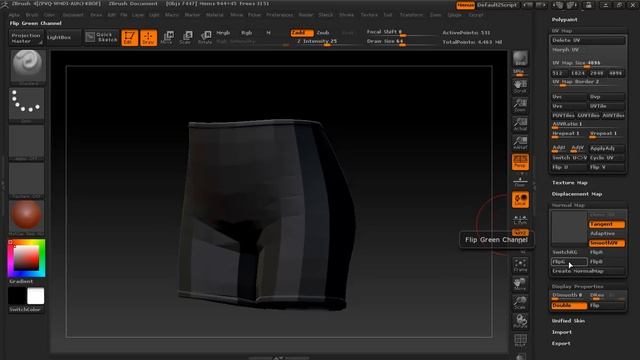Toggle the L.Sym icon
Viewport: 640px width, 360px height.
point(520,220)
